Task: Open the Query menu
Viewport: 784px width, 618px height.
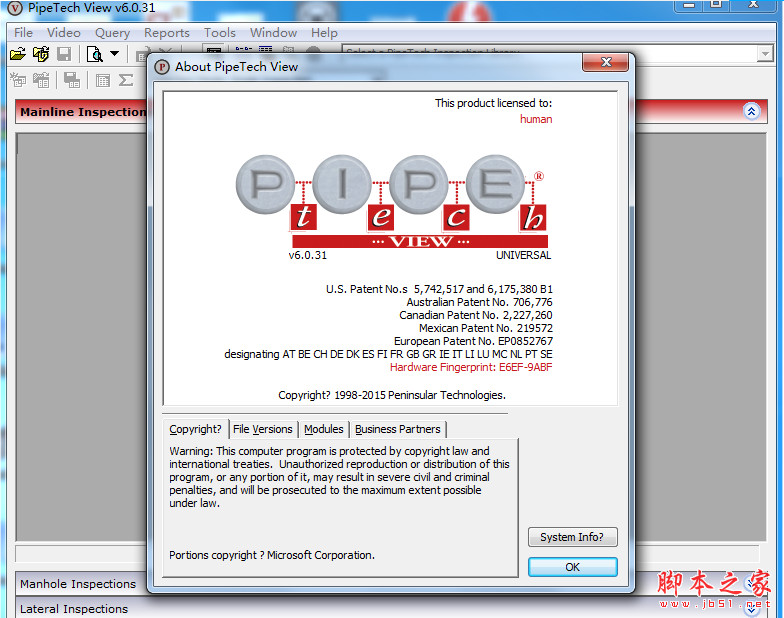Action: [112, 33]
